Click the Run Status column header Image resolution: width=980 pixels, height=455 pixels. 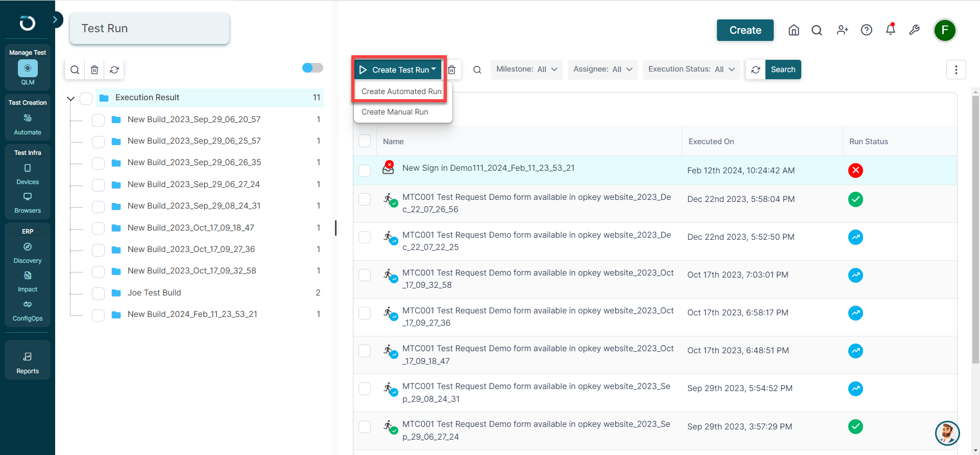point(869,142)
